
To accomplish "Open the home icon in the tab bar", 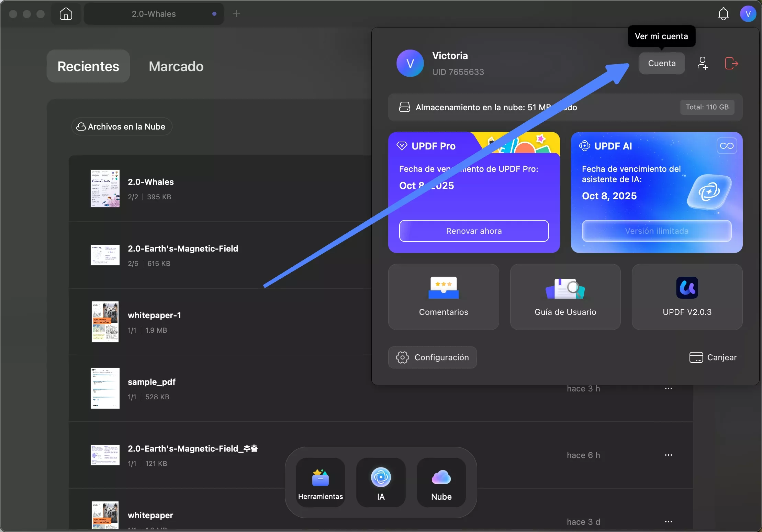I will coord(66,14).
